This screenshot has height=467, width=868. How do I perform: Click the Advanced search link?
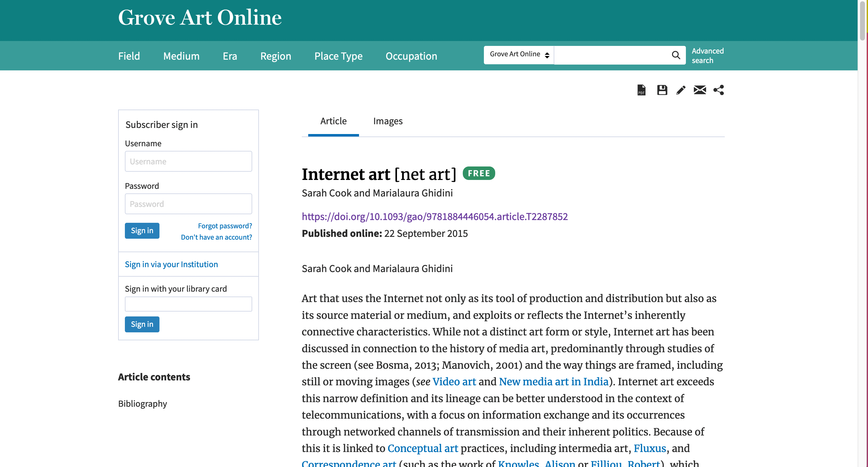[x=707, y=56]
